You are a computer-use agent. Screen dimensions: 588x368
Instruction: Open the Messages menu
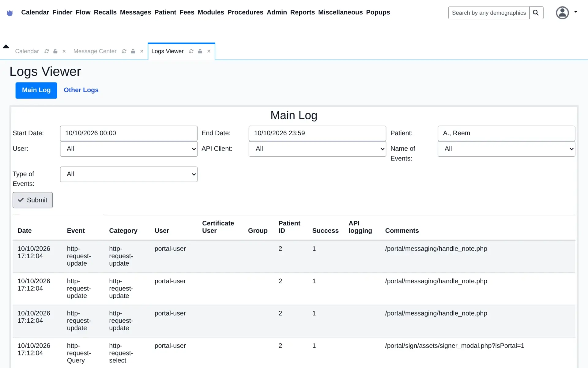click(x=135, y=12)
